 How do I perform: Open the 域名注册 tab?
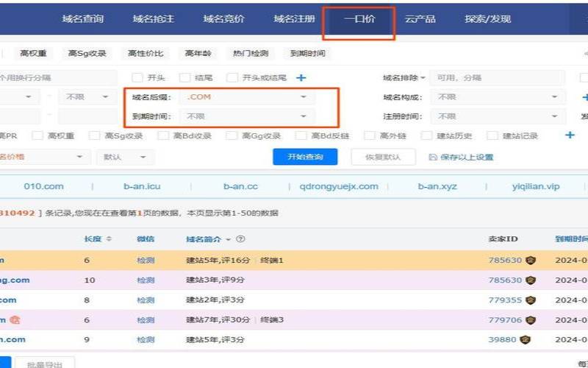coord(295,19)
